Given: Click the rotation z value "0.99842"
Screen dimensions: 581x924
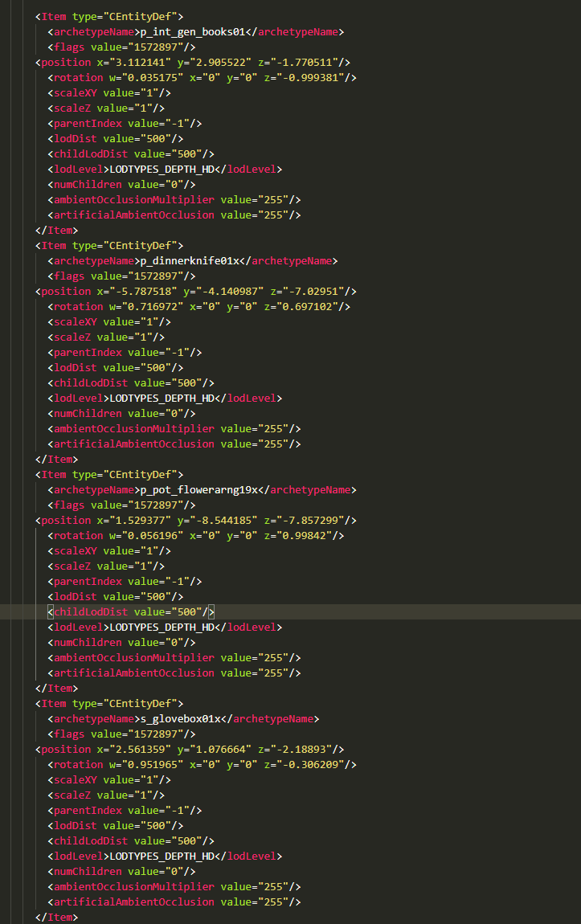Looking at the screenshot, I should [304, 536].
